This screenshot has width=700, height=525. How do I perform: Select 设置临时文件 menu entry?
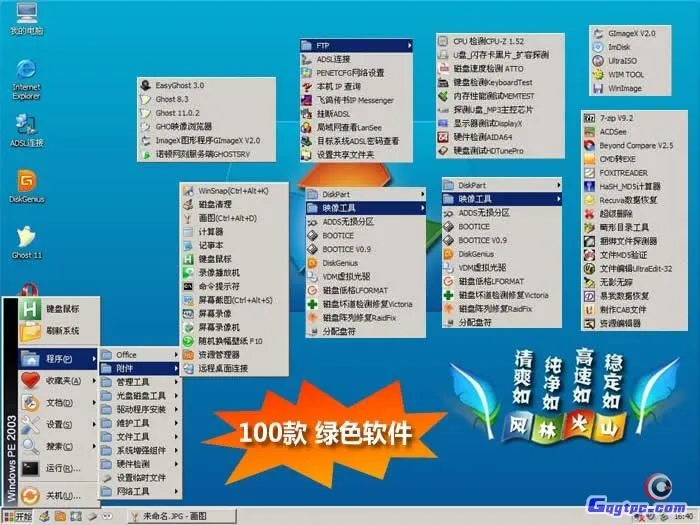tap(140, 478)
